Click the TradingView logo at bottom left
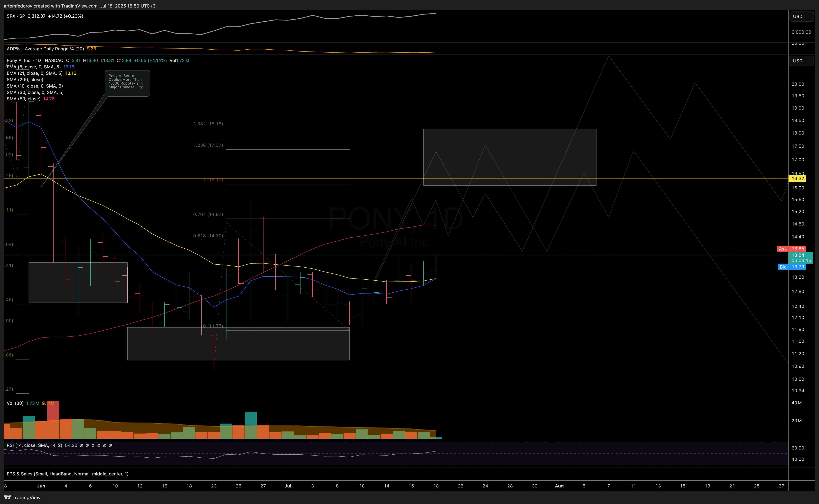Viewport: 819px width, 504px height. pyautogui.click(x=22, y=497)
